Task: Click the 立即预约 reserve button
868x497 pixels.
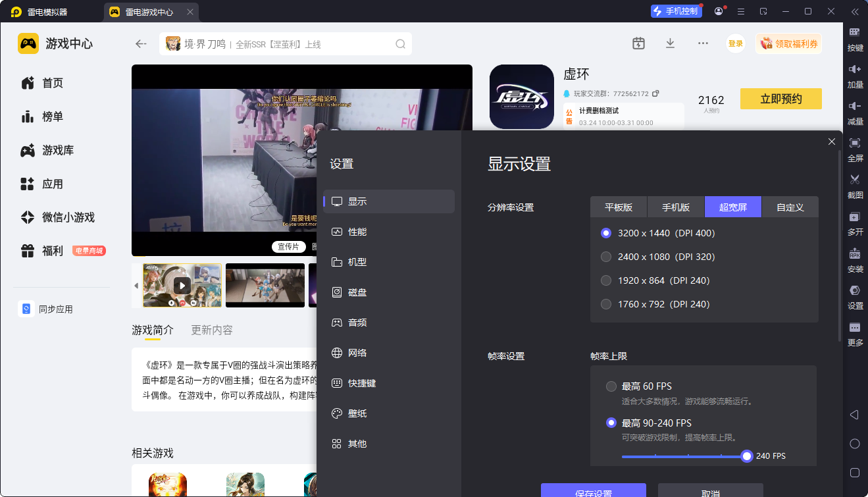Action: [x=780, y=99]
